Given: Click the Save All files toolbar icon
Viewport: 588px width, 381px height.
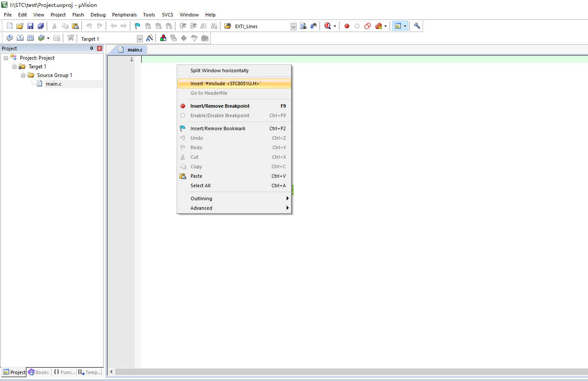Looking at the screenshot, I should (41, 26).
